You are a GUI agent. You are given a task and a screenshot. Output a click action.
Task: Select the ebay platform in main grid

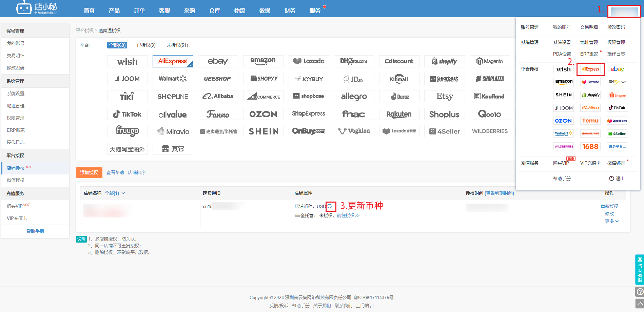coord(218,61)
